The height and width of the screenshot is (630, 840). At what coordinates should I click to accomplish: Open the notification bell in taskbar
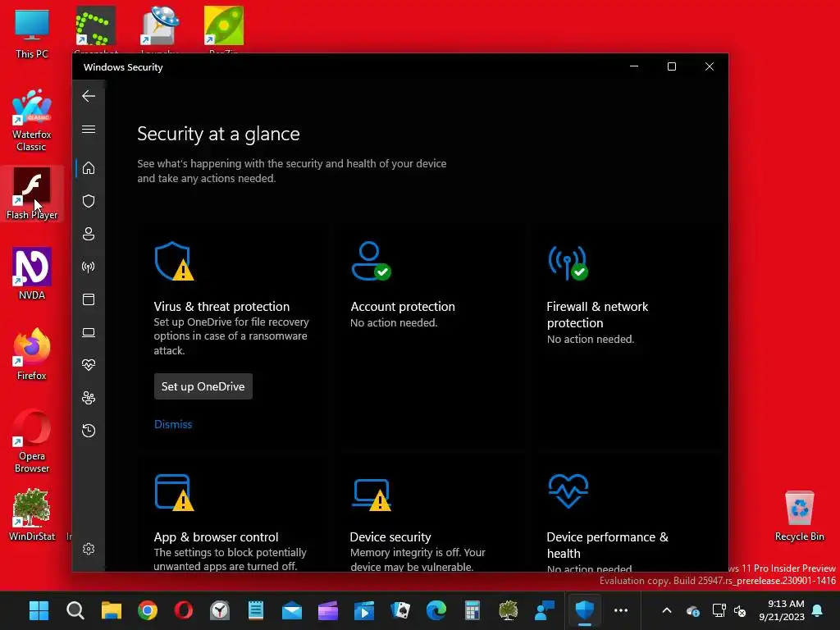click(818, 610)
